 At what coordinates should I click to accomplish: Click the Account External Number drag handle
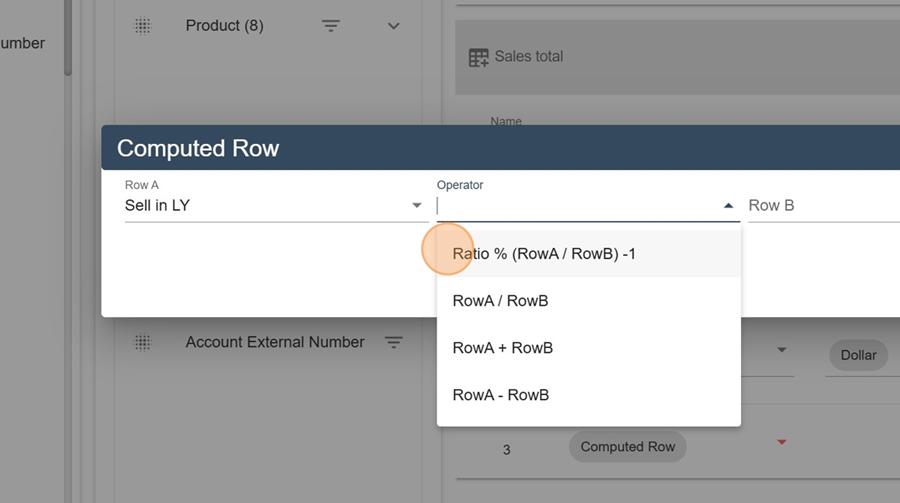(142, 342)
